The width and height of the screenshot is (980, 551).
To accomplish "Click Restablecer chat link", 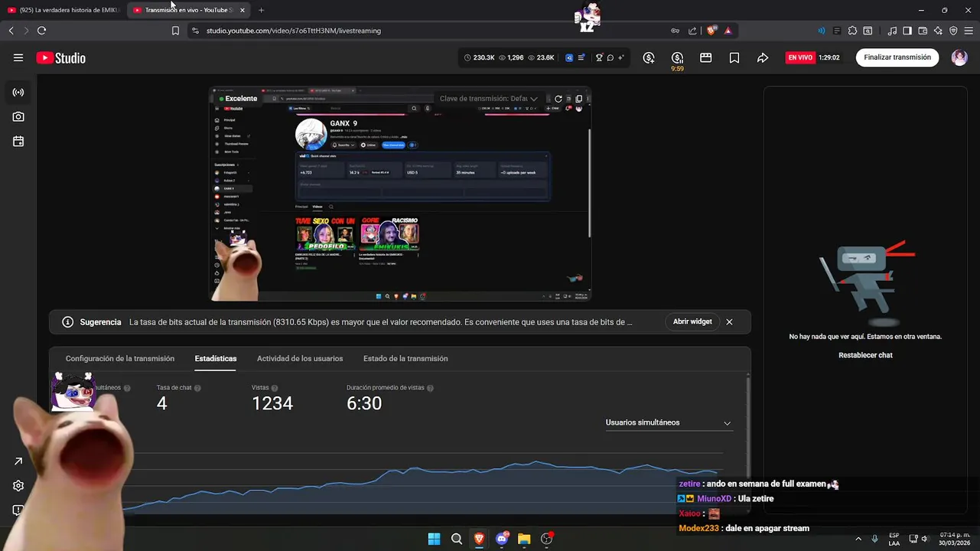I will coord(865,355).
